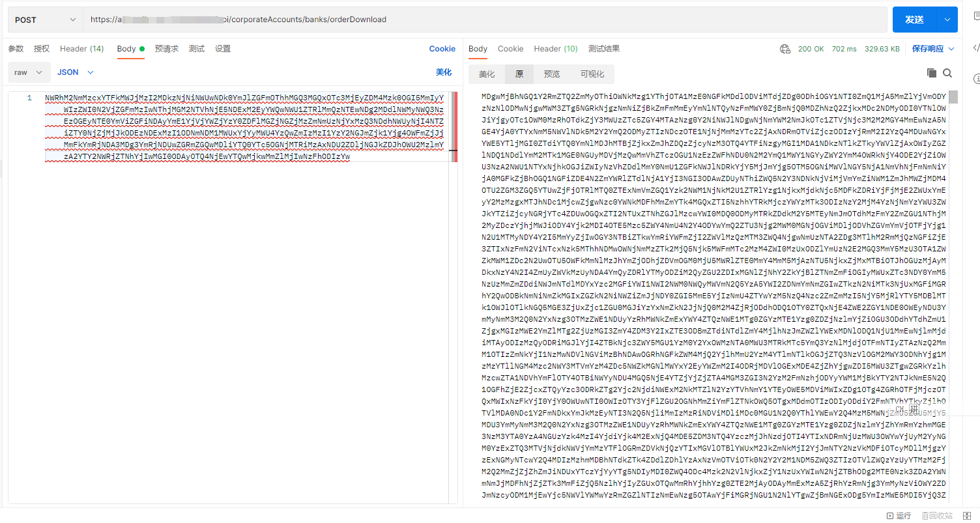Click 美化 to beautify the request body
Image resolution: width=980 pixels, height=523 pixels.
tap(444, 72)
